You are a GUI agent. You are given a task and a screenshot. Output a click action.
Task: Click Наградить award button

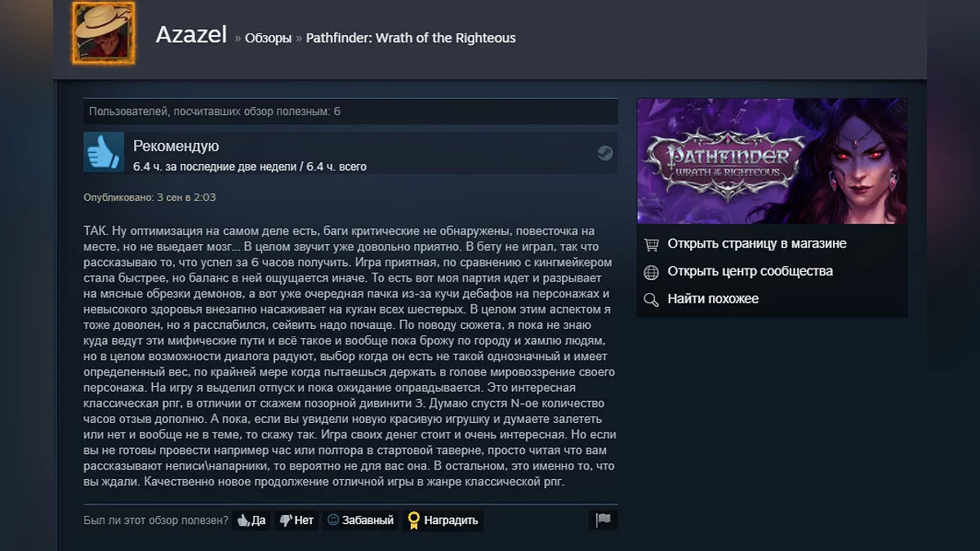coord(443,520)
